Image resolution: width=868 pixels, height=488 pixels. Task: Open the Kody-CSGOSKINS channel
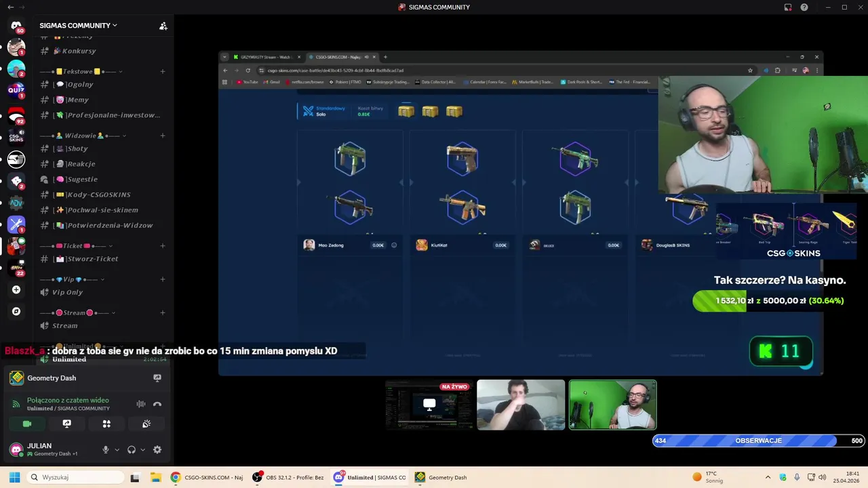coord(102,195)
